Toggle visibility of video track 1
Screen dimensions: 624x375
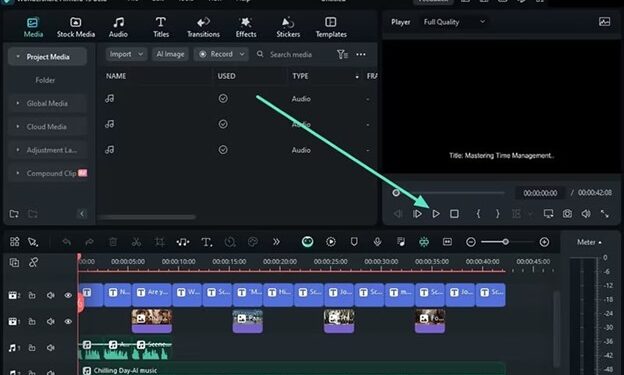(68, 321)
